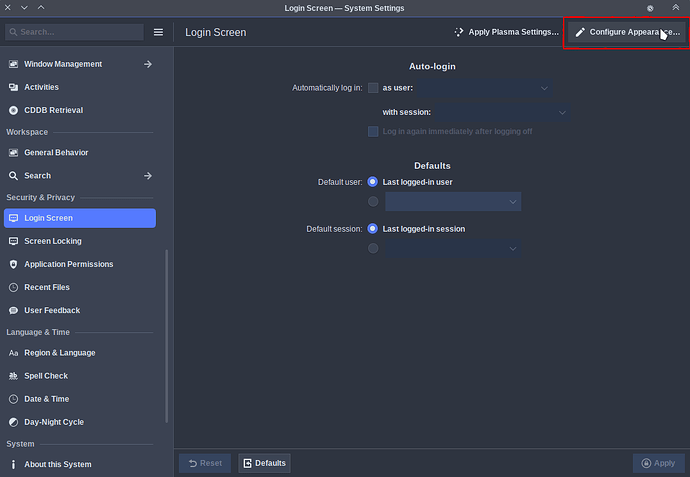Click the settings Search input field
This screenshot has height=477, width=690.
(74, 32)
